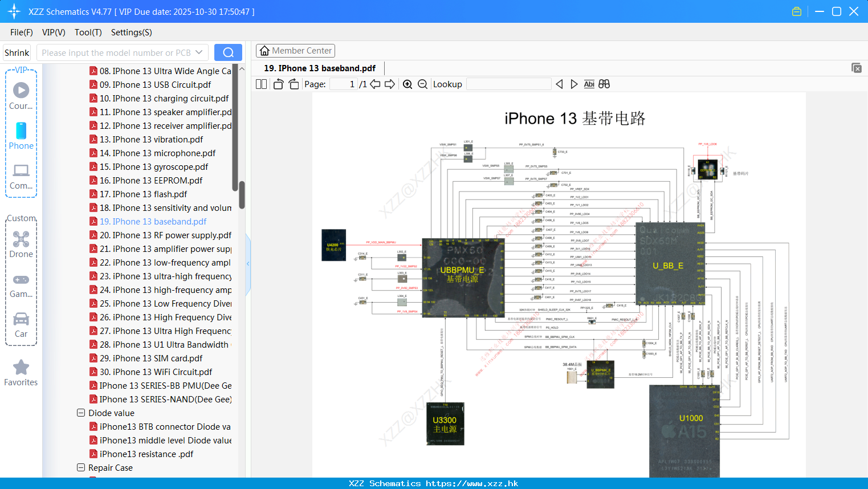Screen dimensions: 868x489
Task: Open 13. IPhone 13 vibration.pdf
Action: click(146, 140)
